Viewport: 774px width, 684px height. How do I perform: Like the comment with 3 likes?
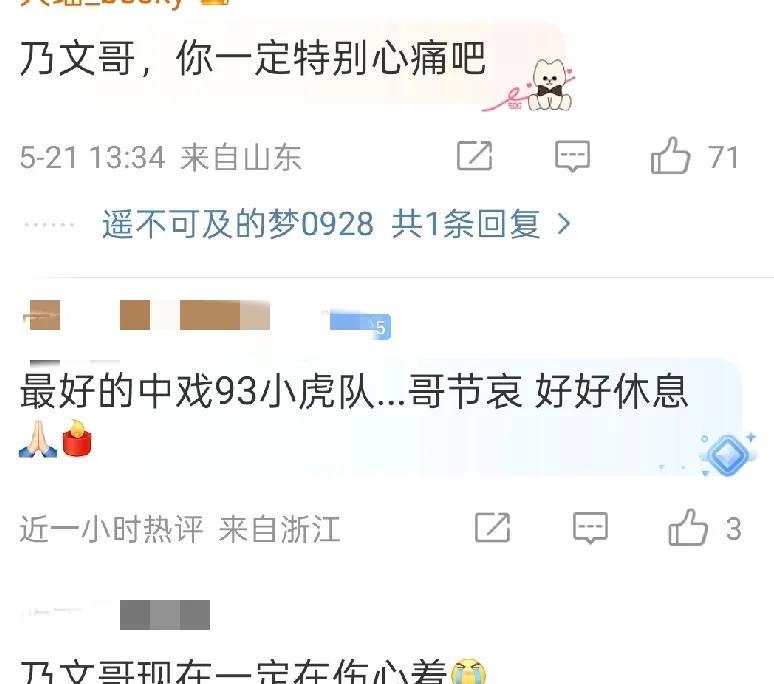pos(688,527)
